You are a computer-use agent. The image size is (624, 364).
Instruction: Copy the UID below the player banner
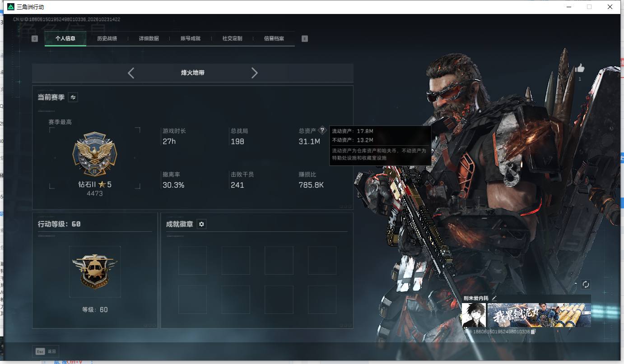pos(533,332)
